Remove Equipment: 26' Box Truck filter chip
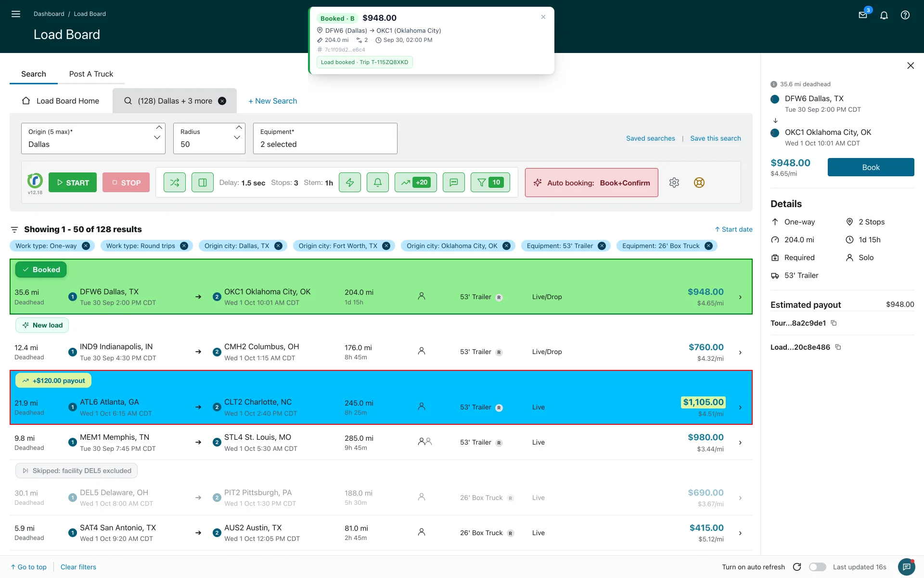The height and width of the screenshot is (578, 924). pos(708,246)
